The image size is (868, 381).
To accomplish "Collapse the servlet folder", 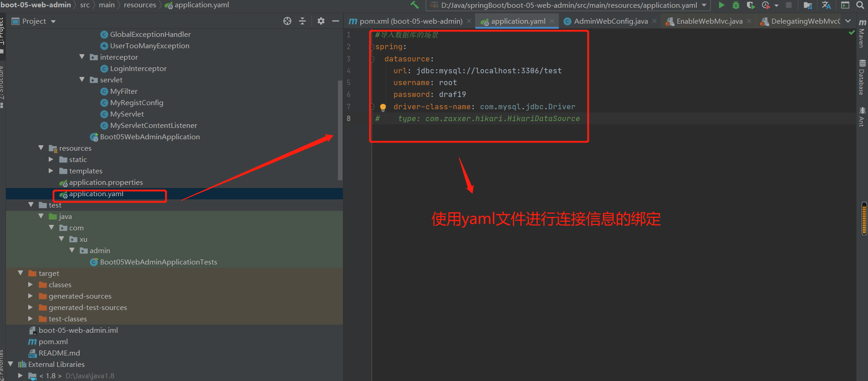I will (x=82, y=80).
